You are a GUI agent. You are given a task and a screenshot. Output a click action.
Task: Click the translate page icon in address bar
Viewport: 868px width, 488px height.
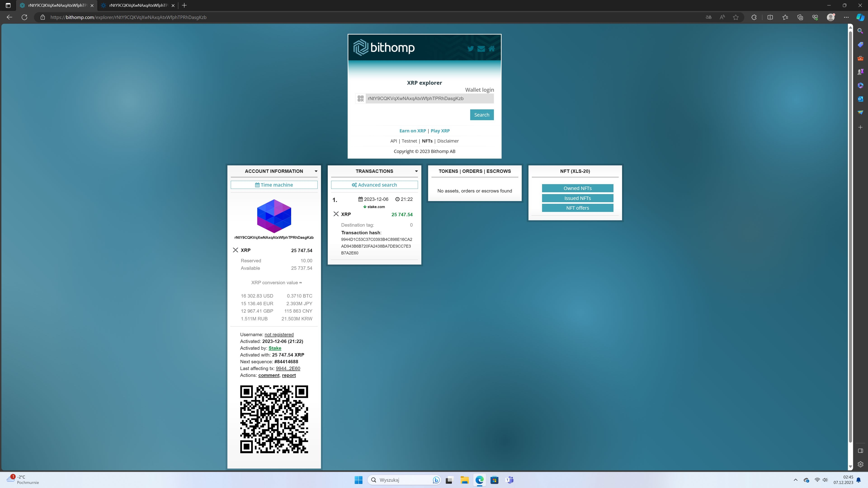click(709, 17)
